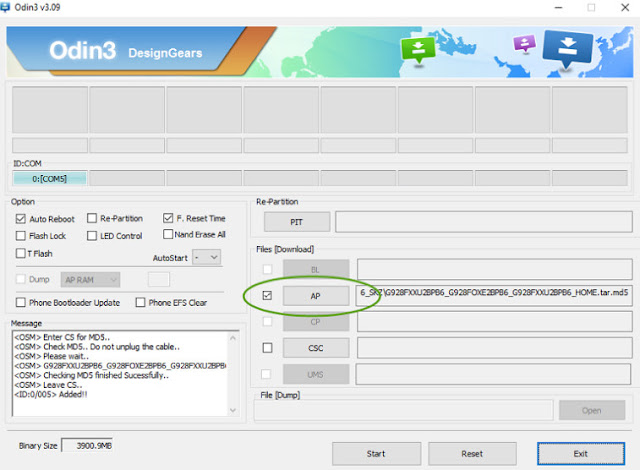This screenshot has width=640, height=470.
Task: Click the BL file path field
Action: pos(495,270)
